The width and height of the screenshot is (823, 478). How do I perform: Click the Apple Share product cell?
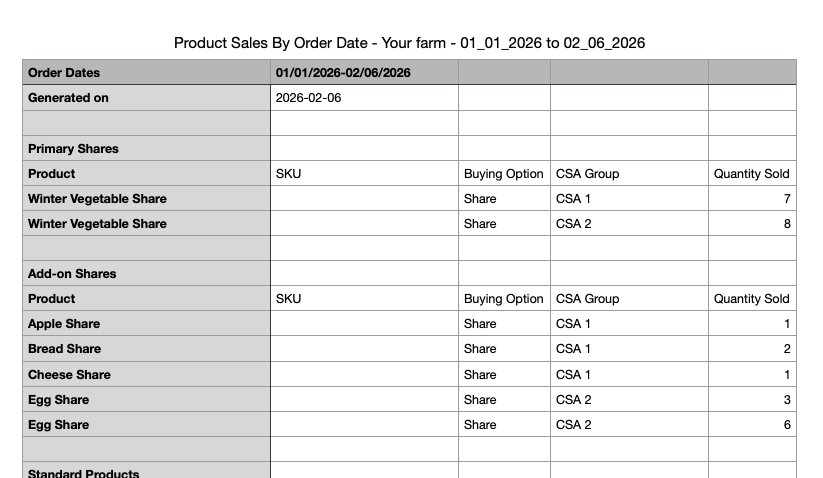(64, 324)
